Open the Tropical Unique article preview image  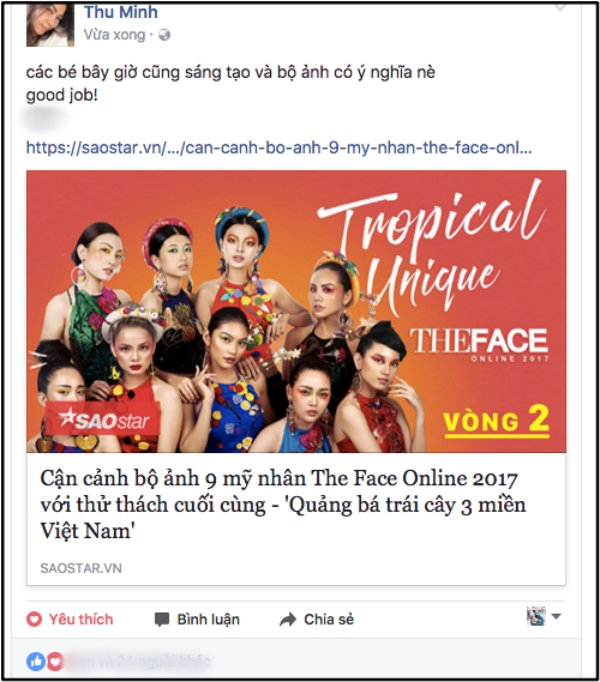coord(296,311)
